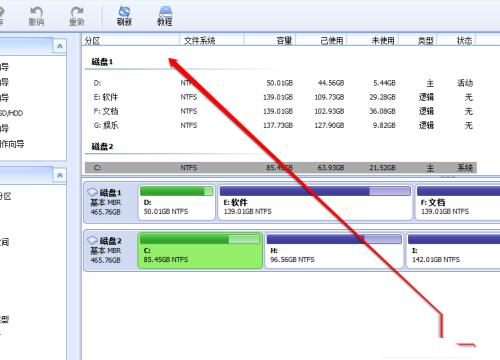Select the 磁盘2 group heading in list

pyautogui.click(x=102, y=146)
